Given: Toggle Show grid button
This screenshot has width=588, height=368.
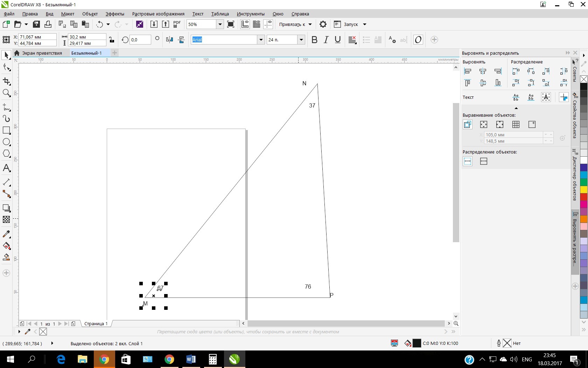Looking at the screenshot, I should (257, 24).
